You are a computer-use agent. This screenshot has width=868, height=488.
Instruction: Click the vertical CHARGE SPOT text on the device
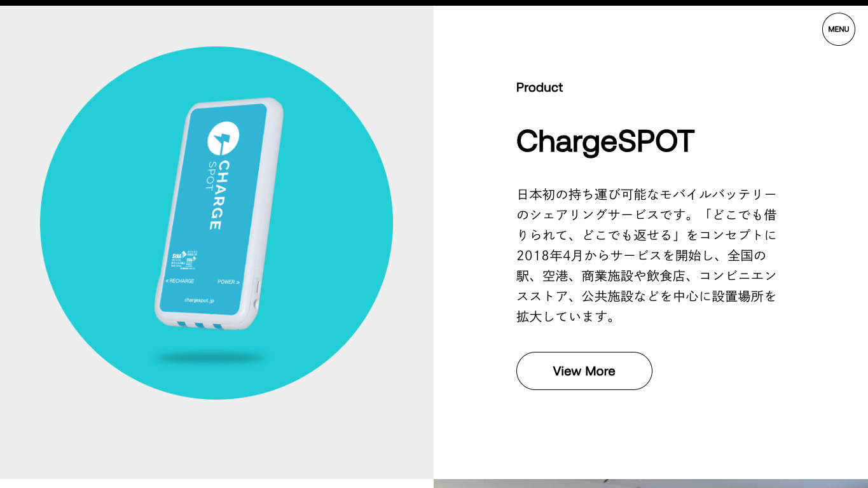coord(214,195)
